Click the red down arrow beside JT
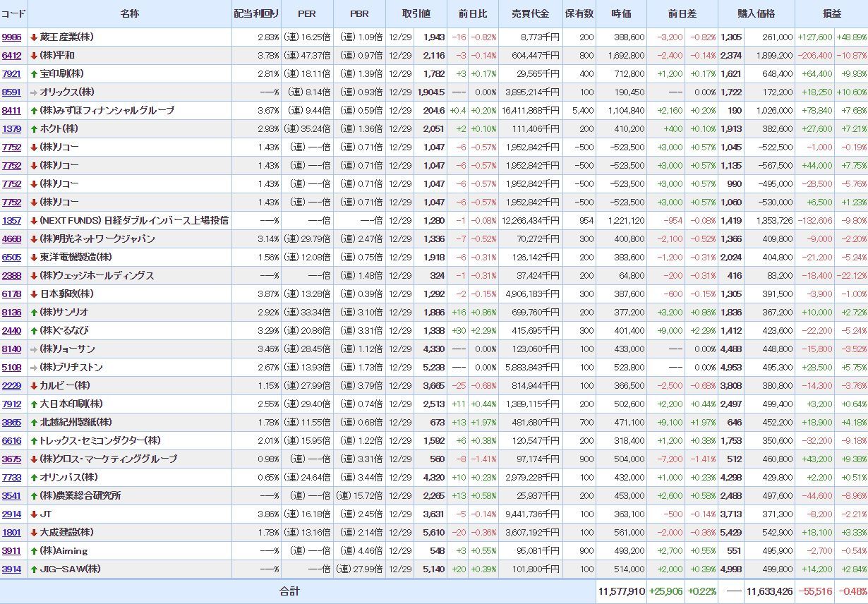This screenshot has height=604, width=868. 33,514
